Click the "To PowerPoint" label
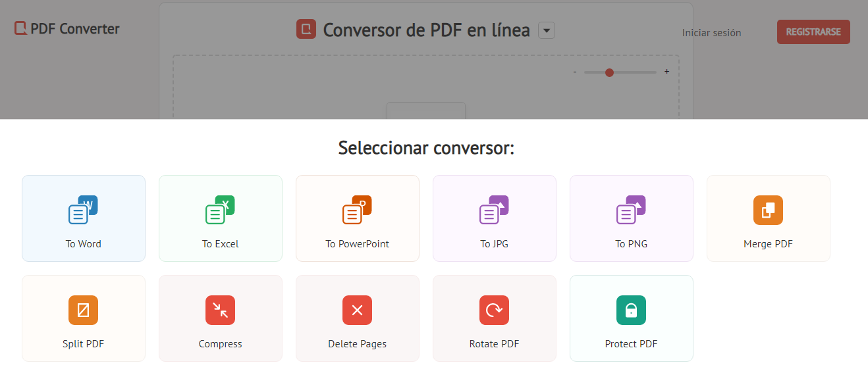The image size is (868, 371). (x=358, y=244)
